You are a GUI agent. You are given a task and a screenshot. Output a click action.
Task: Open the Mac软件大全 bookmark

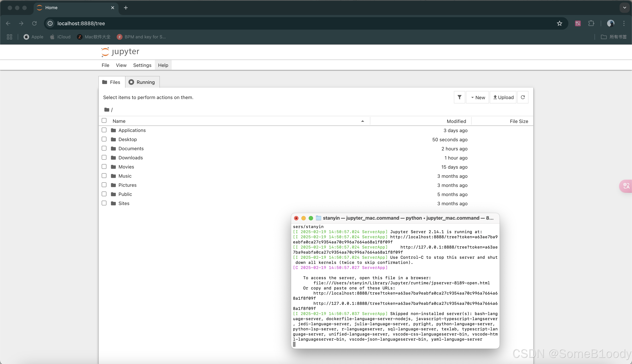coord(94,37)
